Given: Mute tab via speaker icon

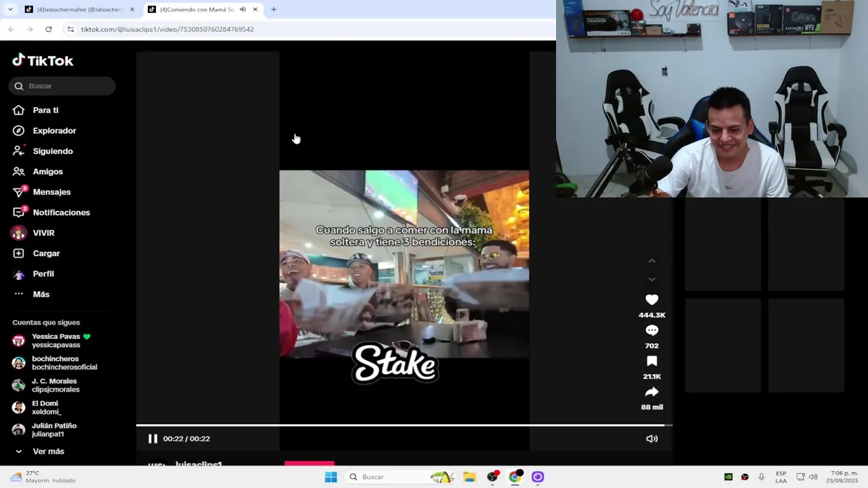Looking at the screenshot, I should [243, 9].
